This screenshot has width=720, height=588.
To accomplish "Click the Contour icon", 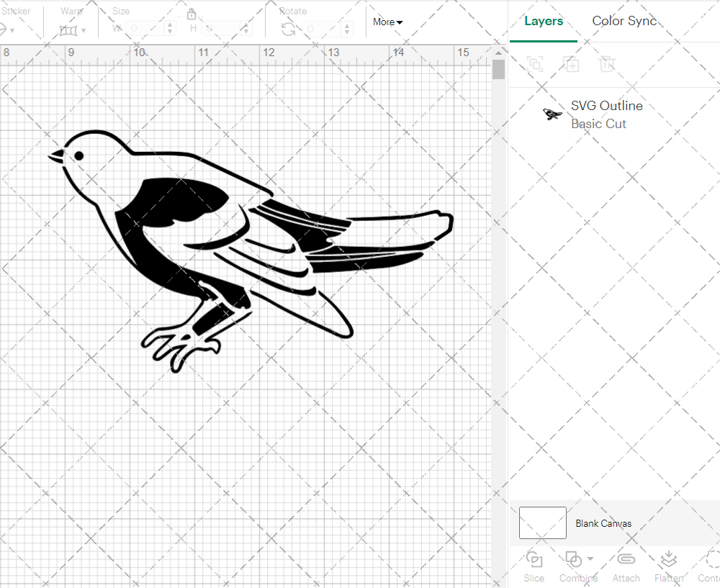I will click(x=711, y=559).
